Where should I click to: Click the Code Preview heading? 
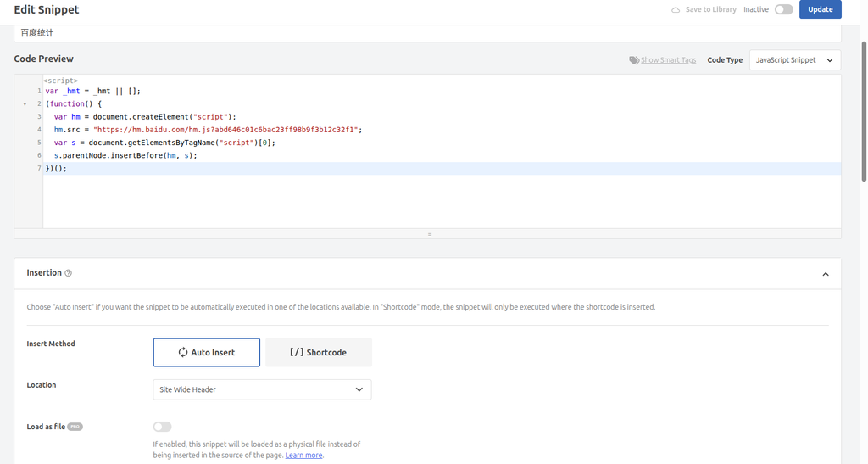tap(44, 59)
